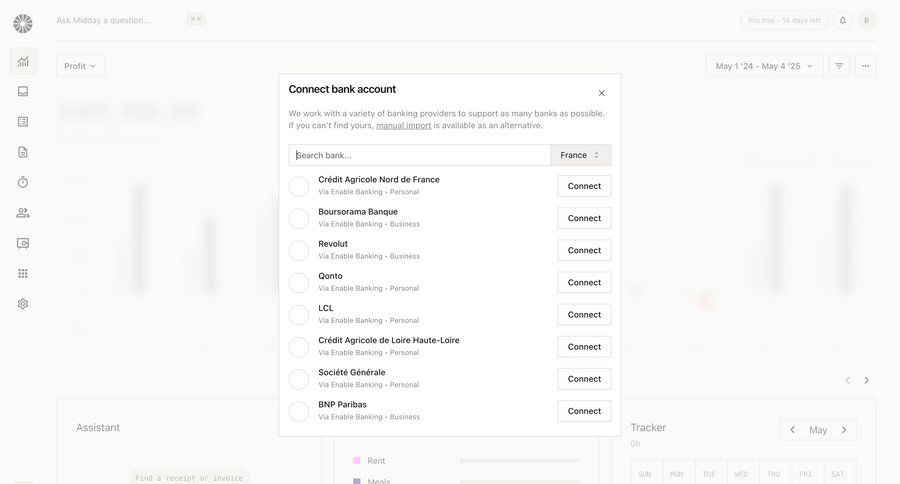Click the Pro trial 14 days left badge
The height and width of the screenshot is (484, 900).
point(785,20)
